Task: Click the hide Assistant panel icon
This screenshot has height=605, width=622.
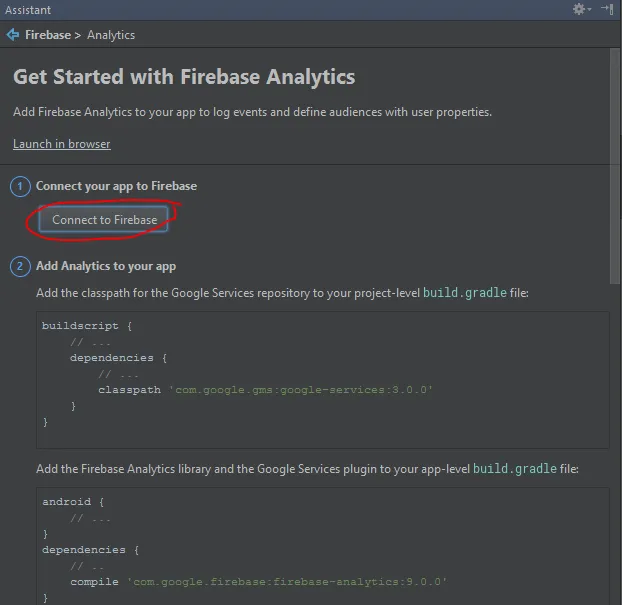Action: 607,9
